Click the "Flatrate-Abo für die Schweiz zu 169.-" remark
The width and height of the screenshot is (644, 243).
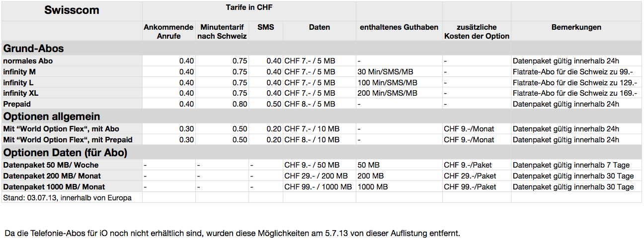574,93
